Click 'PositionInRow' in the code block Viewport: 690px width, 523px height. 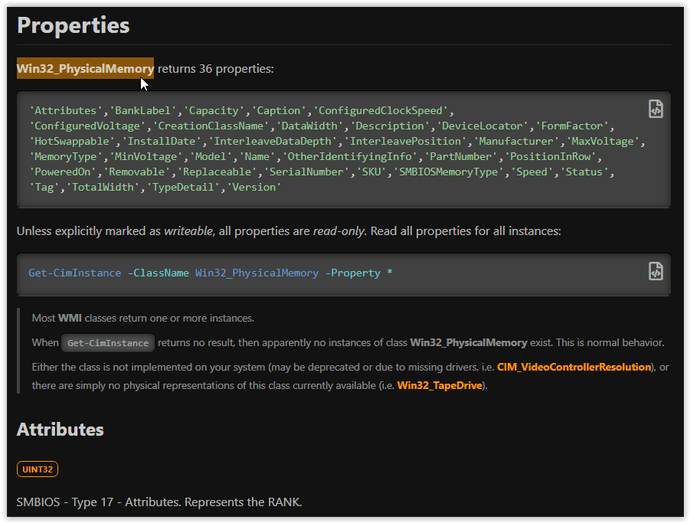[550, 157]
